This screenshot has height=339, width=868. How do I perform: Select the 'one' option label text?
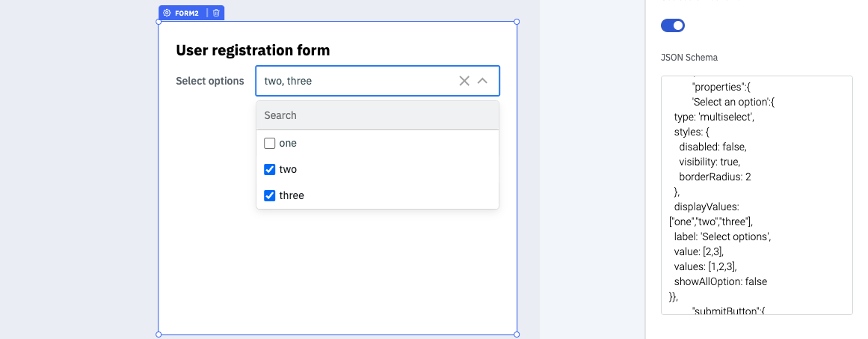[x=288, y=143]
